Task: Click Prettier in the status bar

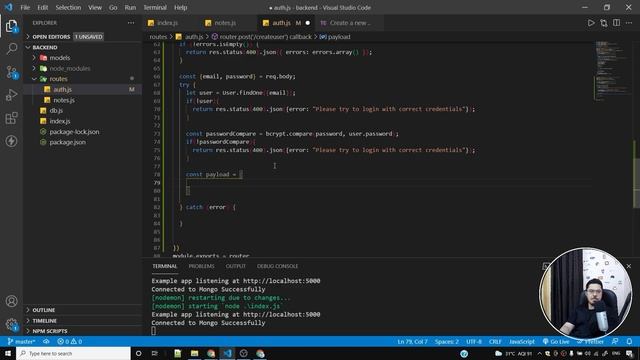Action: 590,342
